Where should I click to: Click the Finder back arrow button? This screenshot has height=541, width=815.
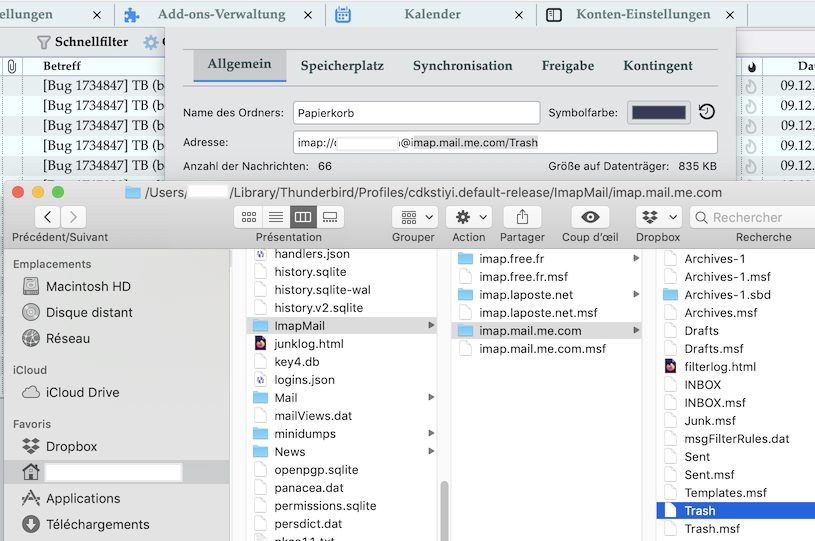tap(47, 217)
